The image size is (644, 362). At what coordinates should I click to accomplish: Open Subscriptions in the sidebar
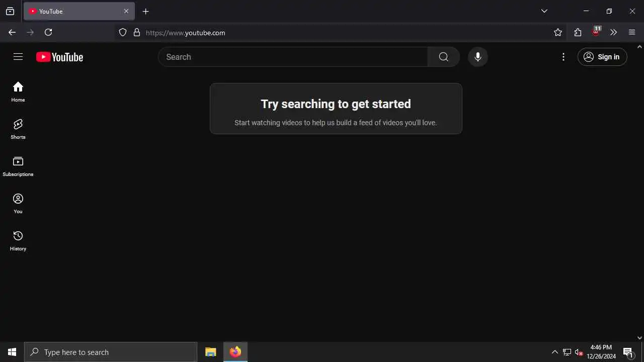click(x=18, y=166)
